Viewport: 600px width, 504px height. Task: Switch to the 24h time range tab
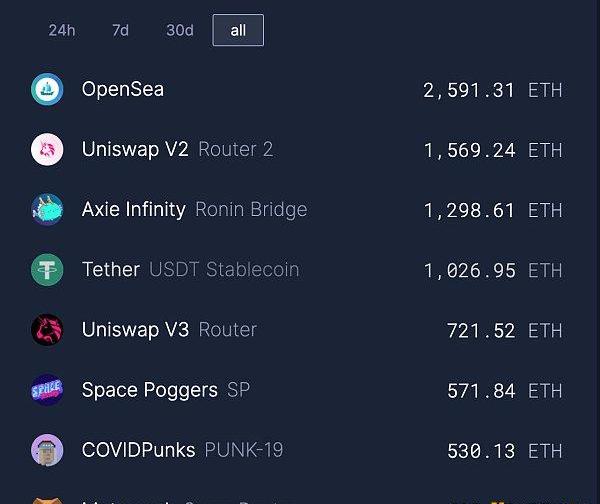click(x=62, y=30)
